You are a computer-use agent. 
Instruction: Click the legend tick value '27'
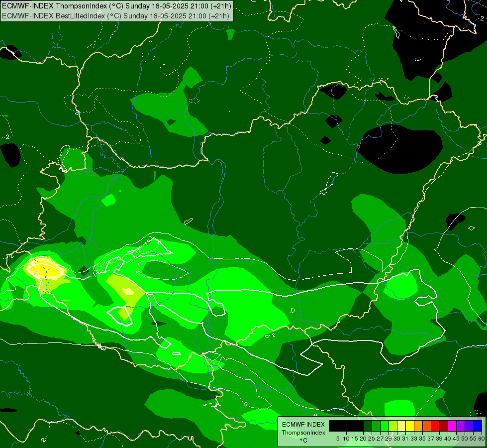pos(380,439)
